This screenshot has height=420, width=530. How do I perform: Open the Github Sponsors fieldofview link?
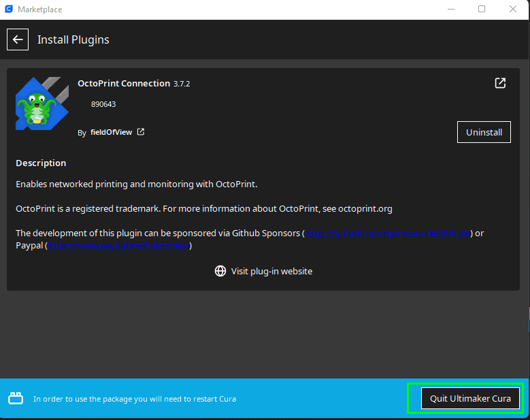[x=387, y=233]
